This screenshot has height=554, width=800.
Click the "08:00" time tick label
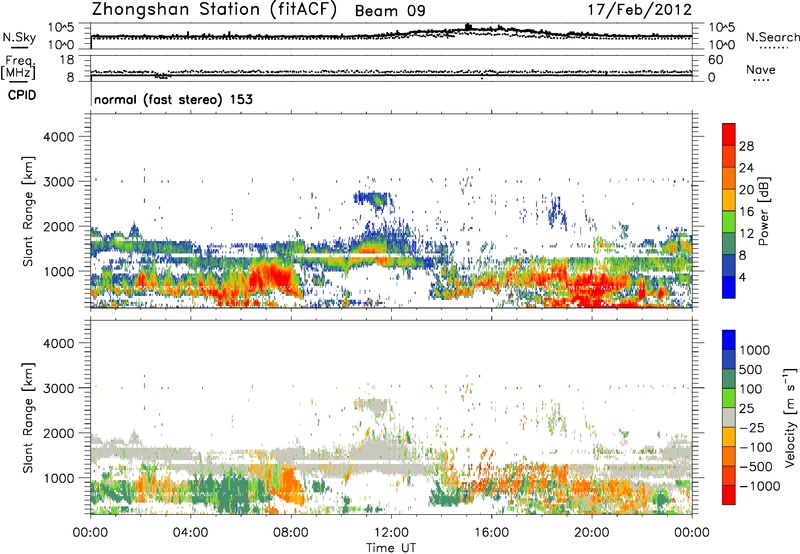[291, 533]
